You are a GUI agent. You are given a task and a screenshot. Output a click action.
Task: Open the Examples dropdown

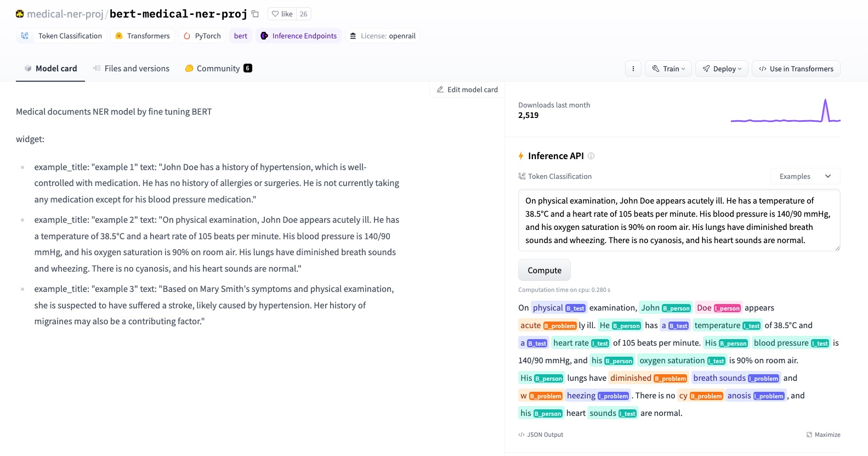point(805,176)
